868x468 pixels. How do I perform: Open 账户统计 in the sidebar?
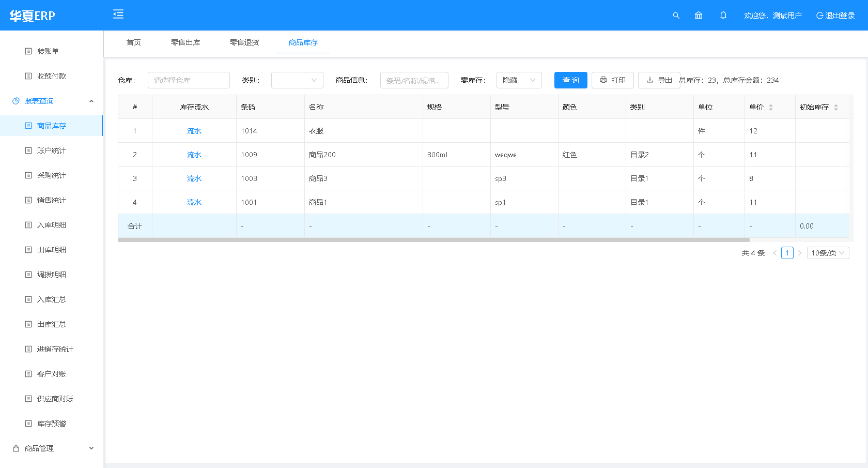coord(52,150)
